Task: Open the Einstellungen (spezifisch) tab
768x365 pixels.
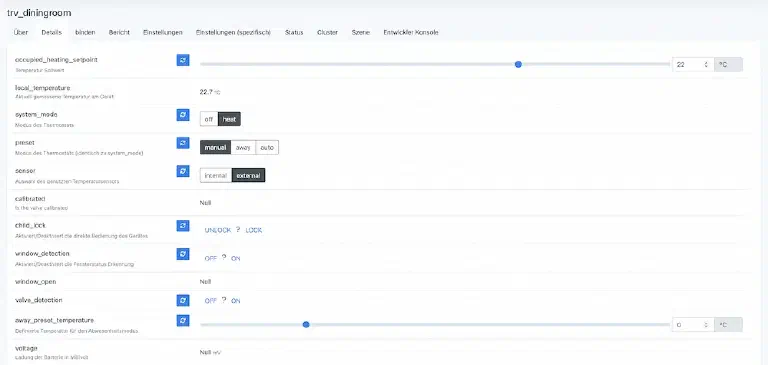Action: click(x=233, y=32)
